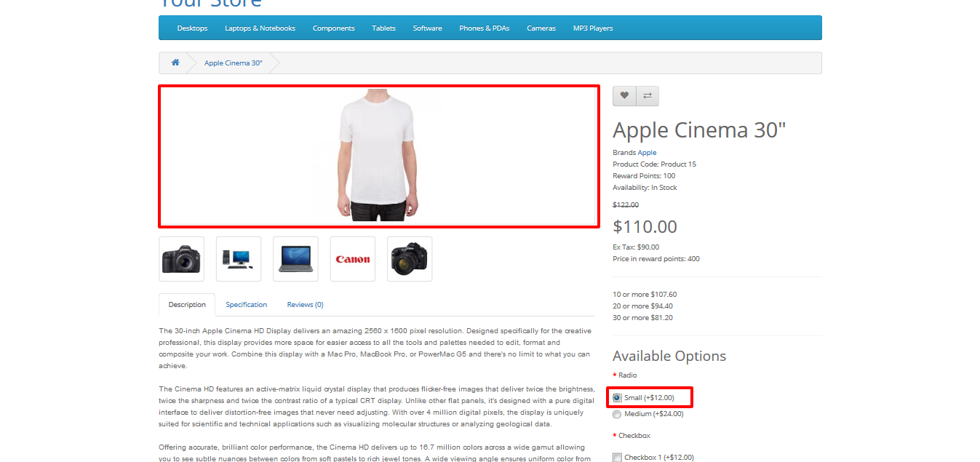Click the home icon in the breadcrumb

click(175, 63)
